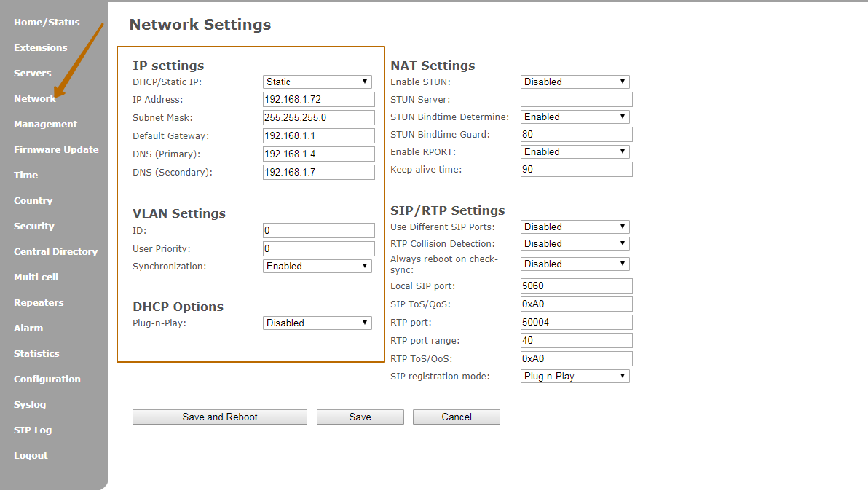The image size is (868, 504).
Task: View the Statistics page
Action: [36, 353]
